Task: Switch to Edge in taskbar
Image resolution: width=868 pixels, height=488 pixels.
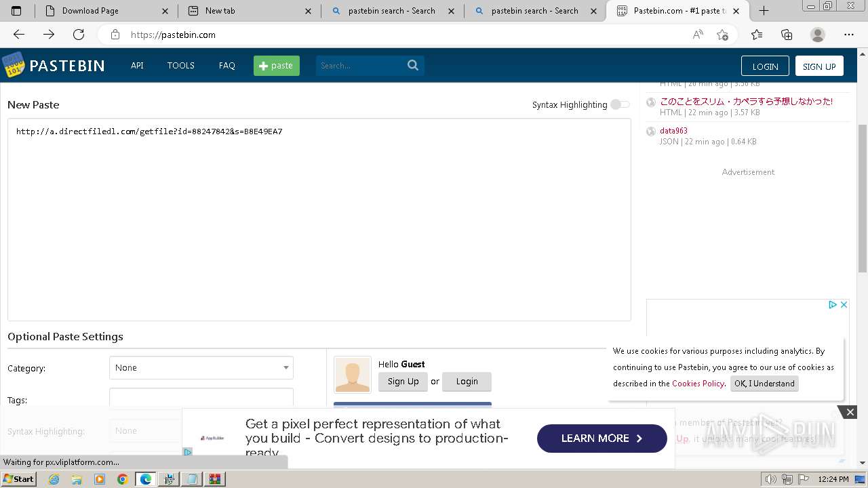Action: coord(145,479)
